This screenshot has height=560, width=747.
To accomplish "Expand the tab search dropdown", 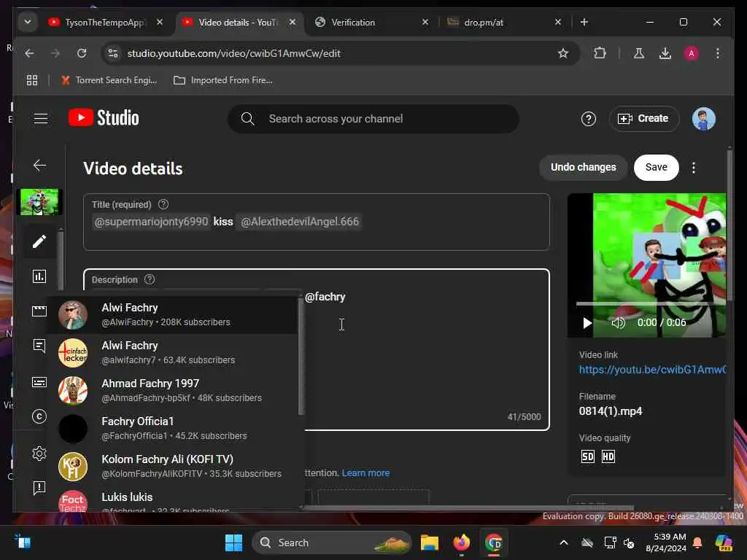I will tap(28, 22).
